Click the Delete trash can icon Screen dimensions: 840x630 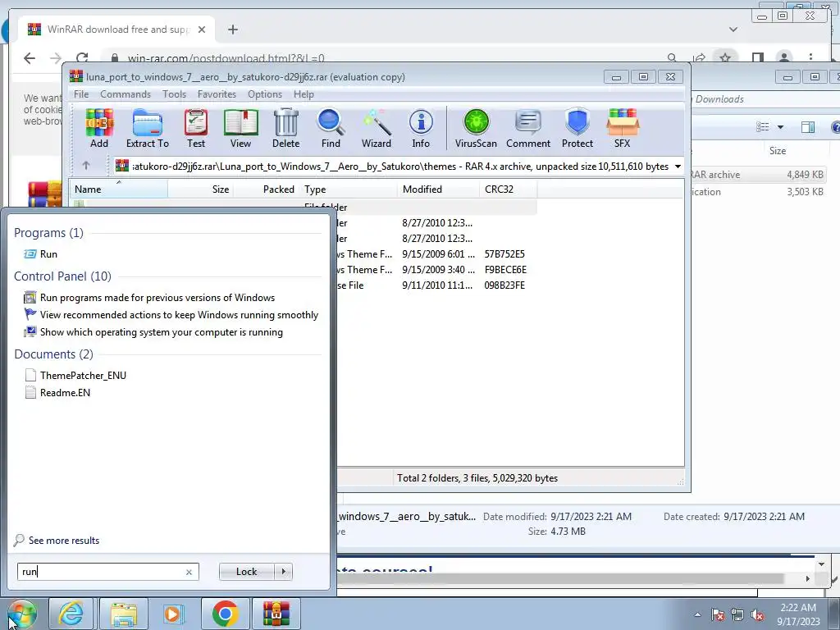click(x=285, y=129)
